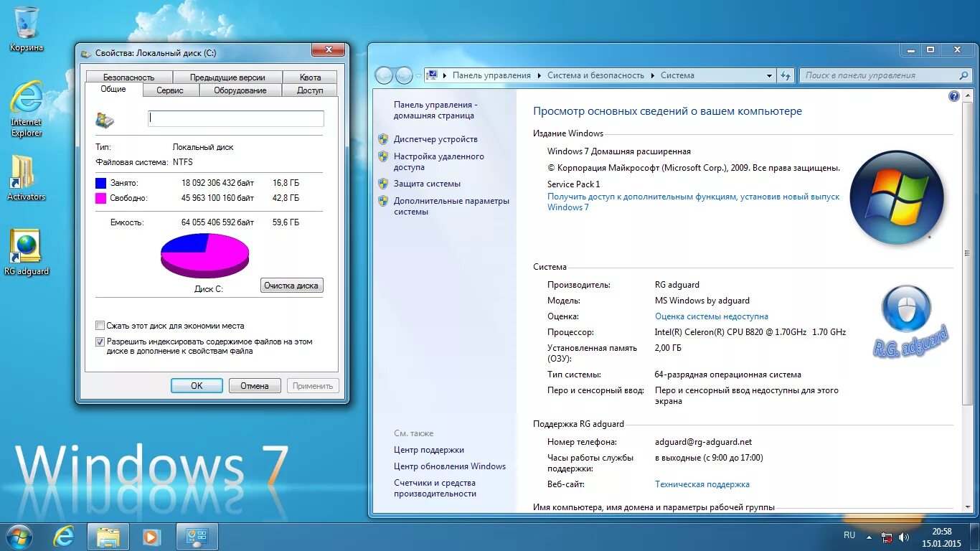Image resolution: width=980 pixels, height=551 pixels.
Task: Expand the breadcrumb arrow after Панель управления
Action: click(540, 75)
